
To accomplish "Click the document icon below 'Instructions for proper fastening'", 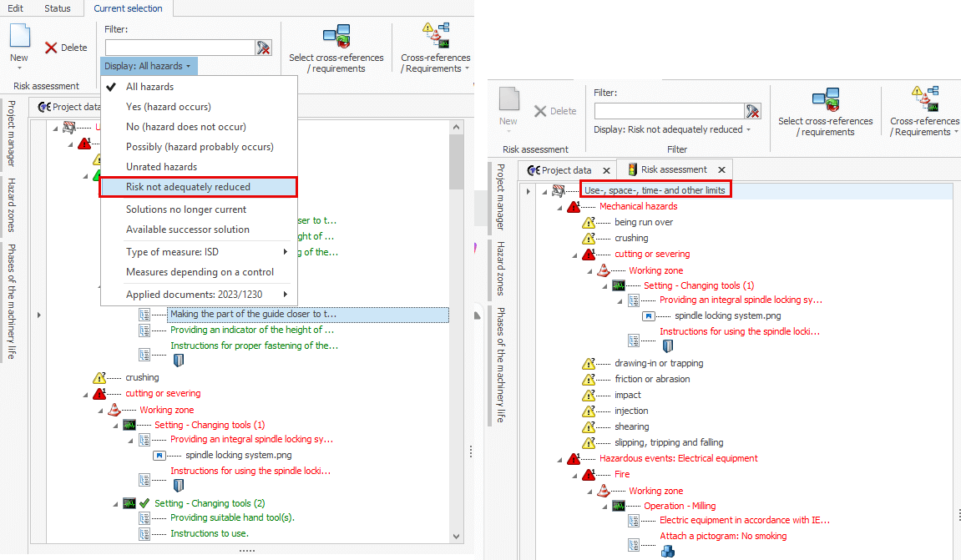I will (x=176, y=358).
